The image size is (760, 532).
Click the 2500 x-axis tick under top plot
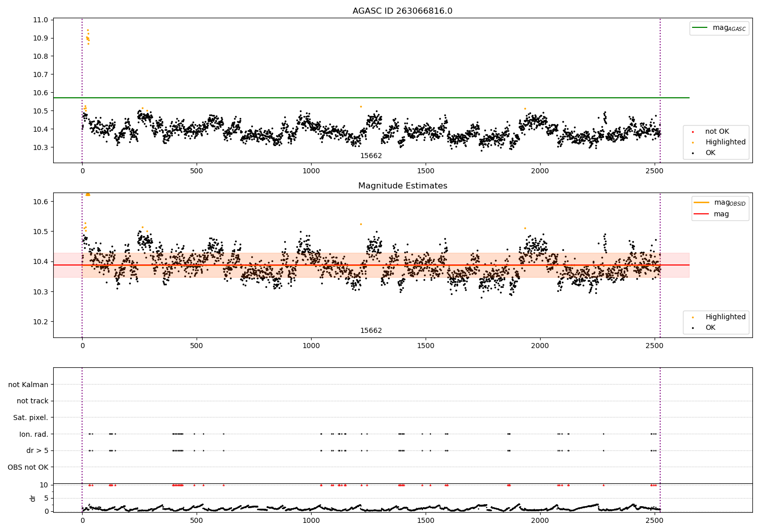pyautogui.click(x=655, y=171)
